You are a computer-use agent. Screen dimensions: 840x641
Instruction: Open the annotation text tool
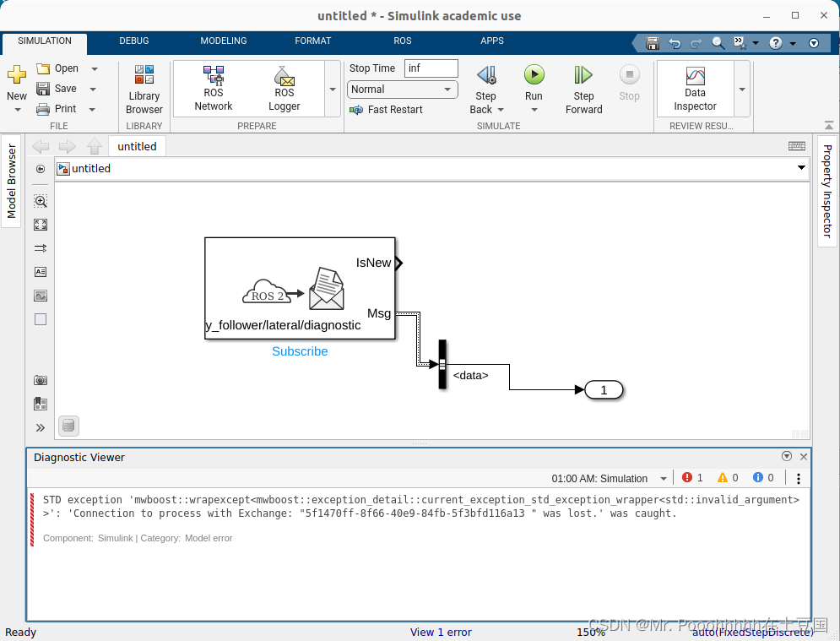(40, 272)
